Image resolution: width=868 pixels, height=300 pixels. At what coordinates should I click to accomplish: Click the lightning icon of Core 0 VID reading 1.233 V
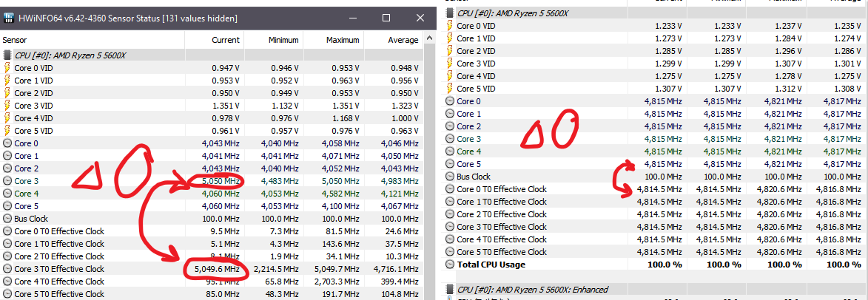[x=449, y=26]
